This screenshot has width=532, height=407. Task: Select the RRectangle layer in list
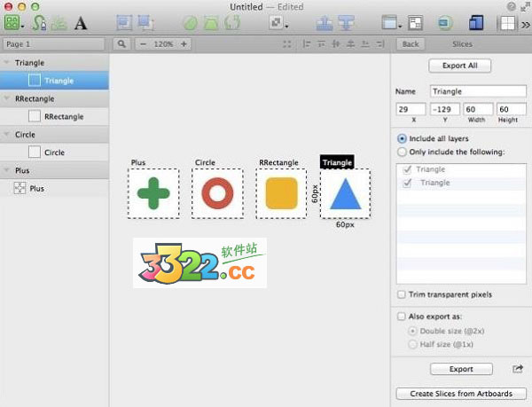(63, 116)
